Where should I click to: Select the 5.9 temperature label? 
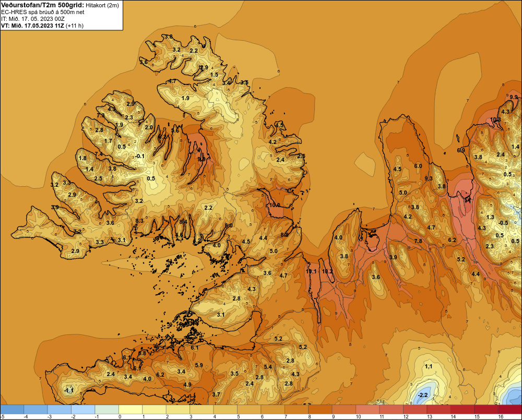point(199,365)
